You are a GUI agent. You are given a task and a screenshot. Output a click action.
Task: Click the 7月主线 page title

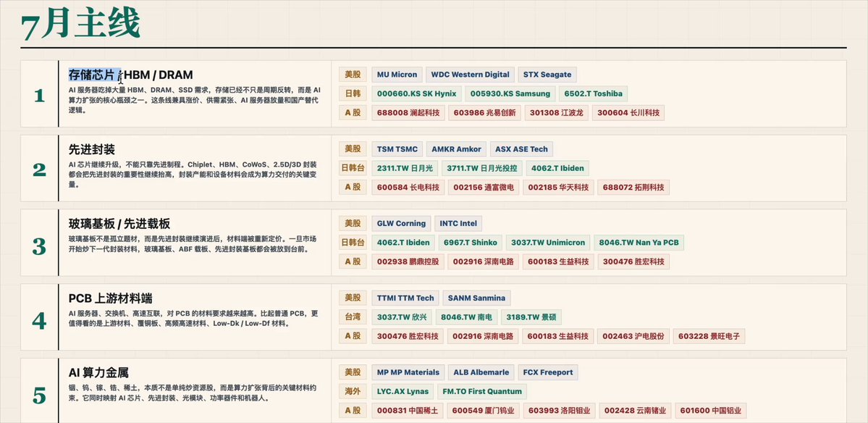tap(80, 25)
